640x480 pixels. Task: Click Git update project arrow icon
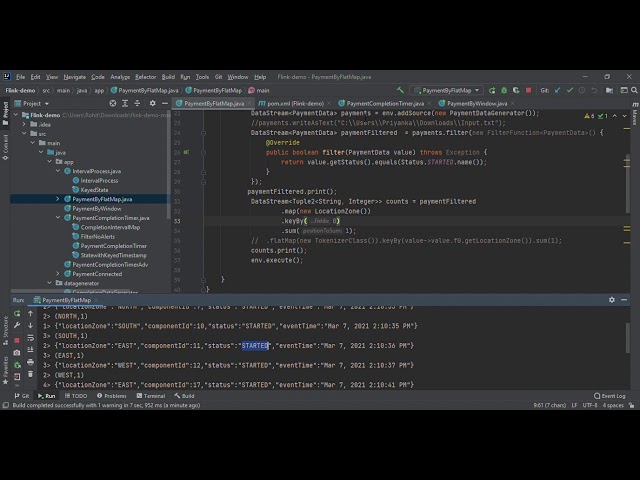[x=558, y=90]
